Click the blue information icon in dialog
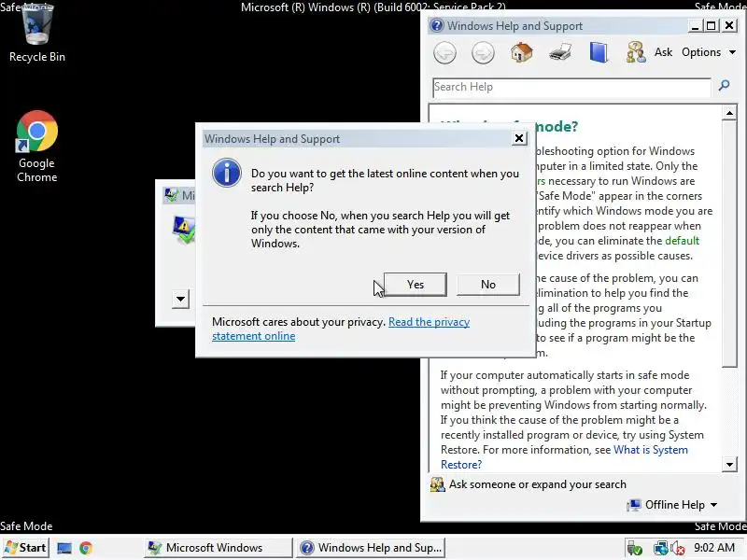The height and width of the screenshot is (560, 747). click(x=226, y=173)
